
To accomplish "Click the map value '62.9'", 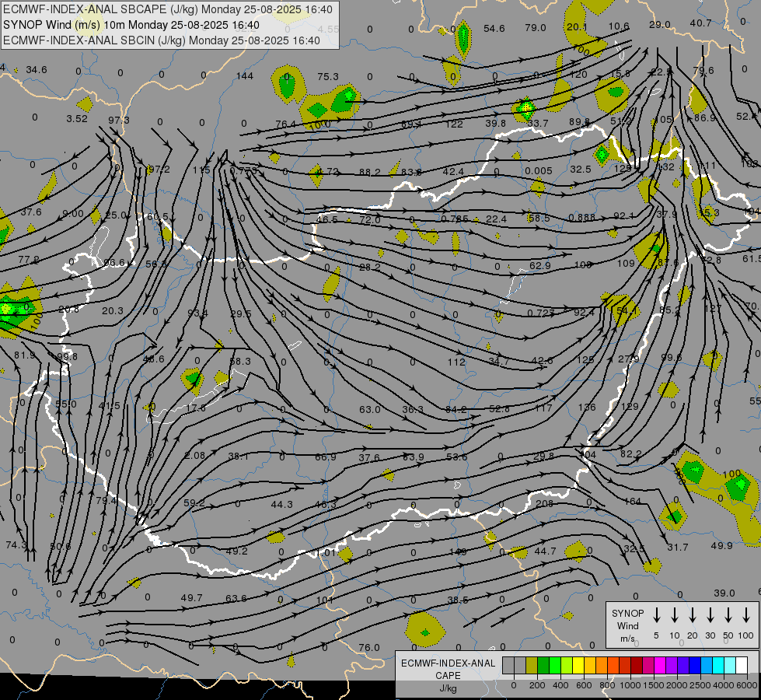I will [x=539, y=266].
